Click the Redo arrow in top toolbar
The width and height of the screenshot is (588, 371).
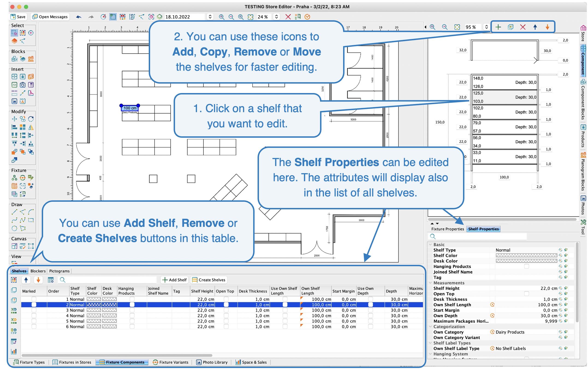91,17
